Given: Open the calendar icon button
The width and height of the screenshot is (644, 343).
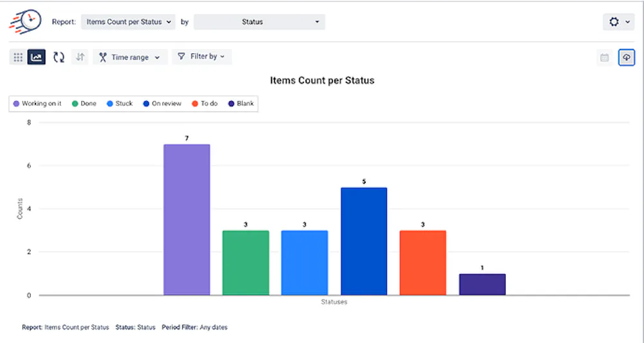Looking at the screenshot, I should tap(605, 57).
